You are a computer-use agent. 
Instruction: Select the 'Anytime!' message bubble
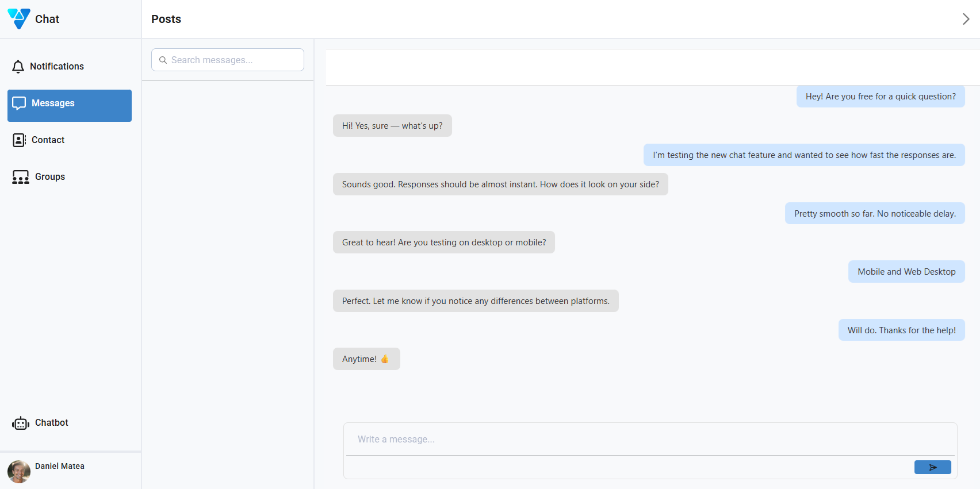pyautogui.click(x=366, y=359)
